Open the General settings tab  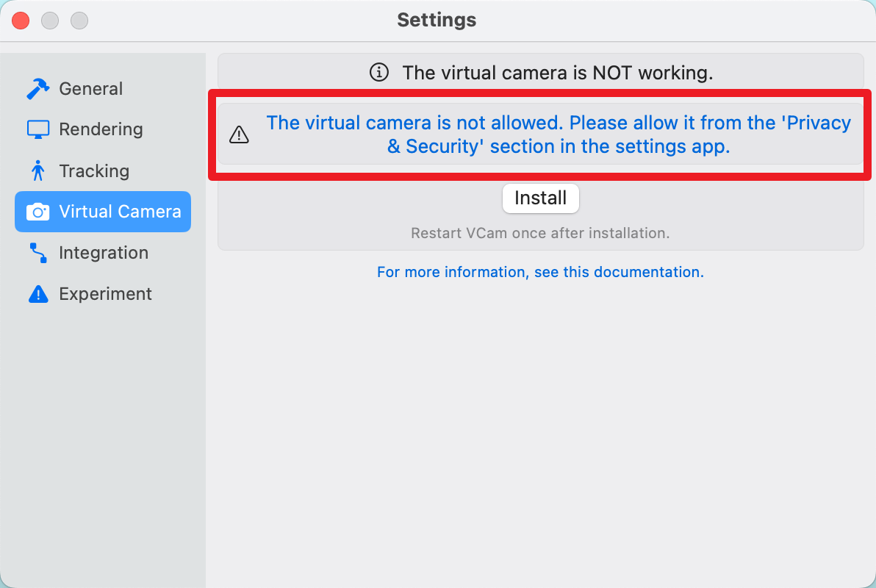click(90, 89)
